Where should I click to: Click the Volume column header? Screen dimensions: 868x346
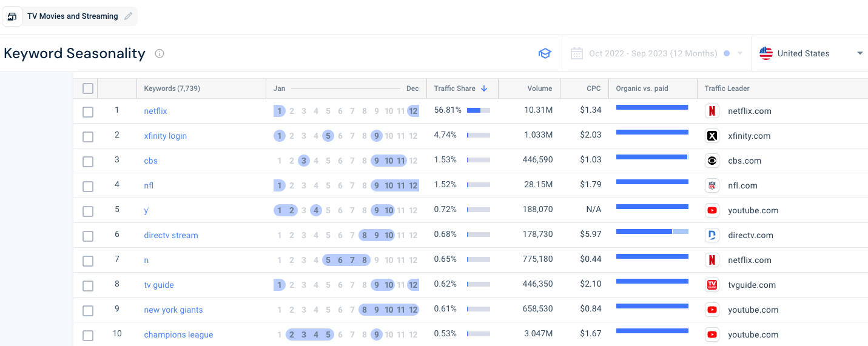(539, 88)
